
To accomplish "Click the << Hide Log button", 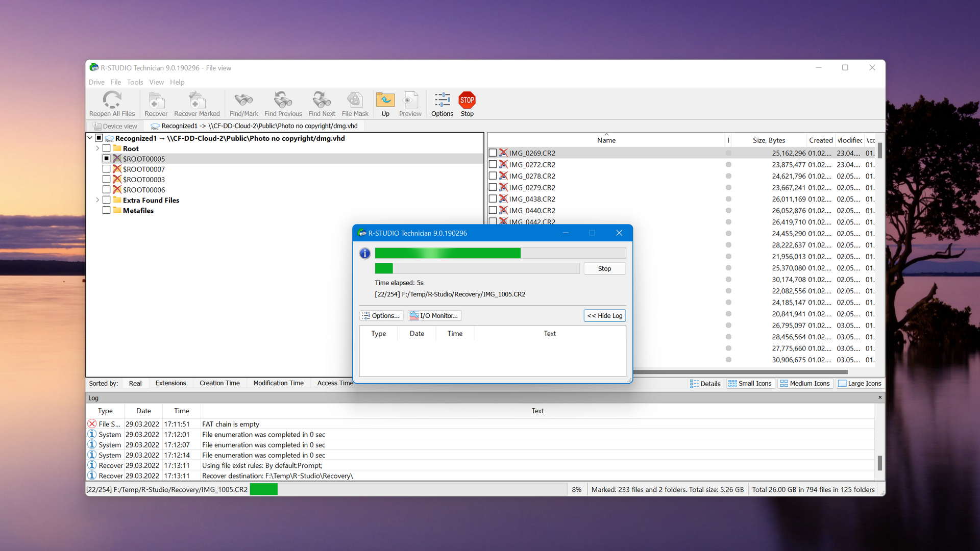I will [604, 315].
